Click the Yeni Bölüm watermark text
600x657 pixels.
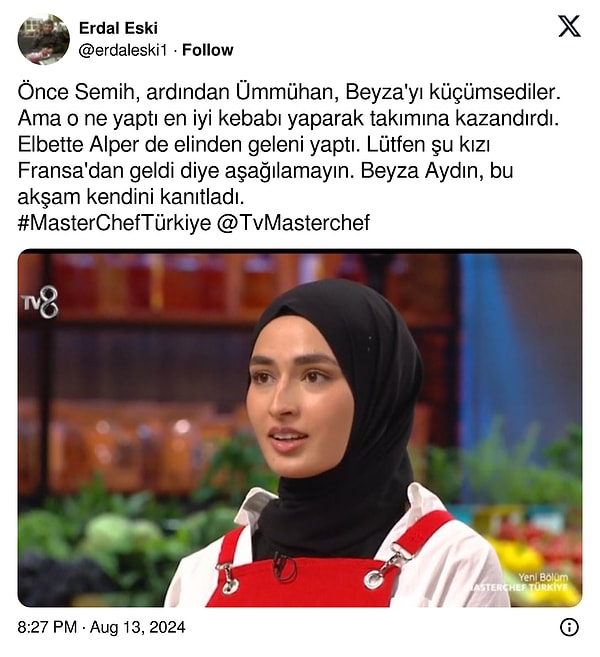coord(543,577)
